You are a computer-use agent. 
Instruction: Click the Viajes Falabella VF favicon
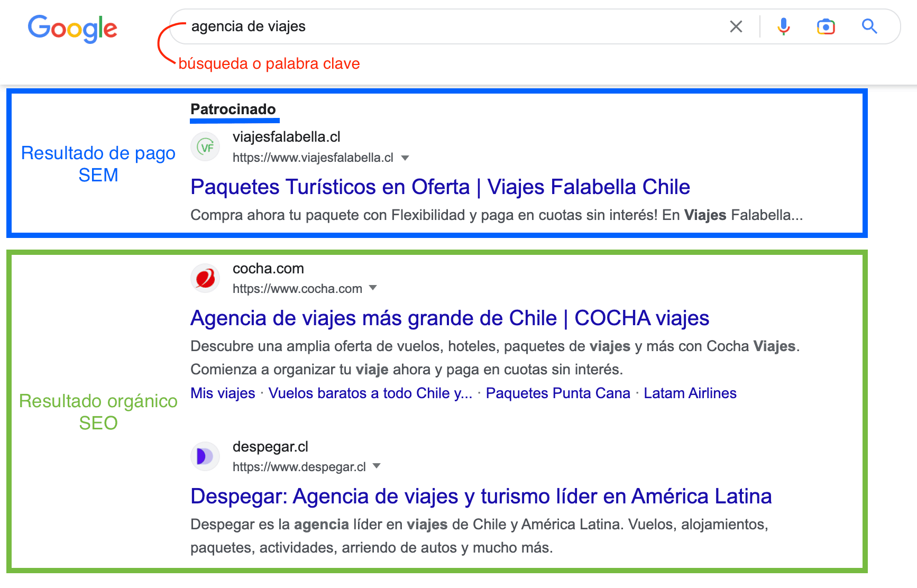point(205,147)
